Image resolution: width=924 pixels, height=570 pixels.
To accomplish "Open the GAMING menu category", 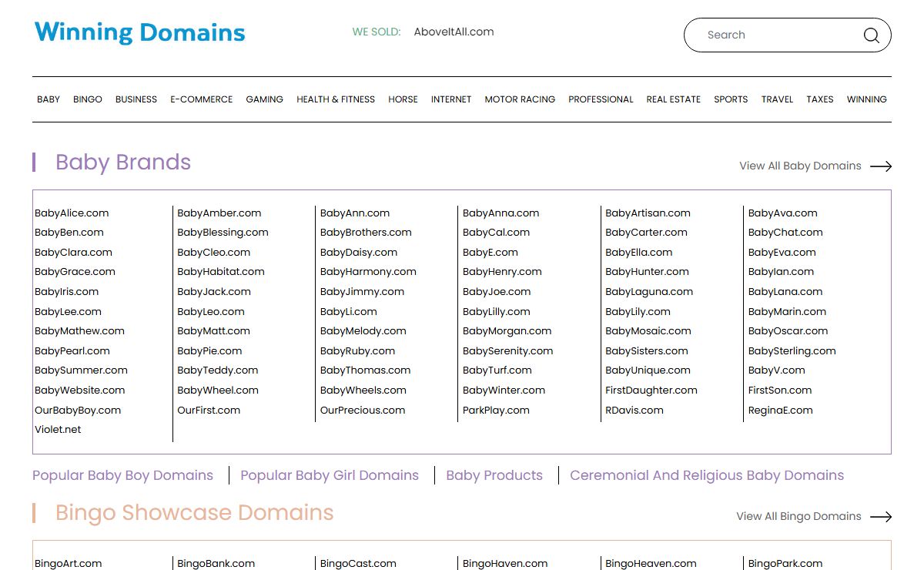I will tap(265, 99).
